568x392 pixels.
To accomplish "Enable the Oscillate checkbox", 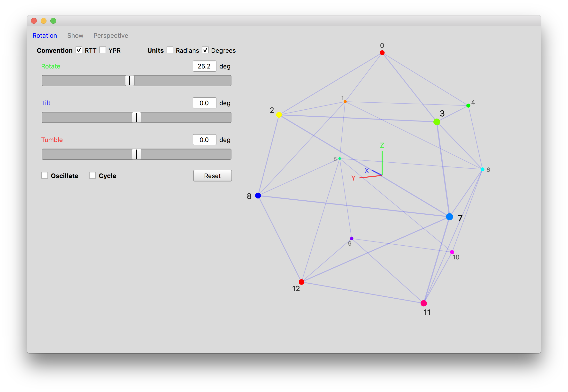I will 45,175.
